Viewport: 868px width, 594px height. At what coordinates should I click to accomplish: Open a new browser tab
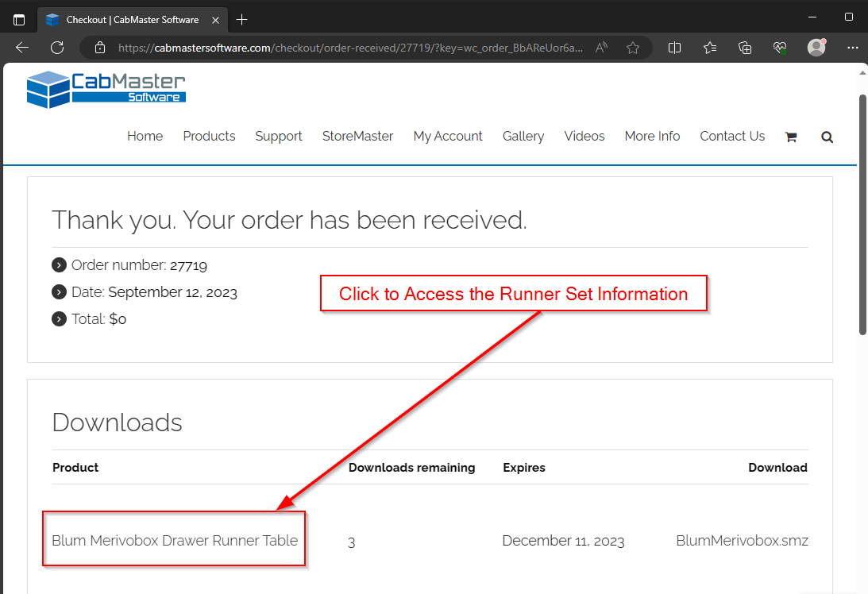pos(242,20)
